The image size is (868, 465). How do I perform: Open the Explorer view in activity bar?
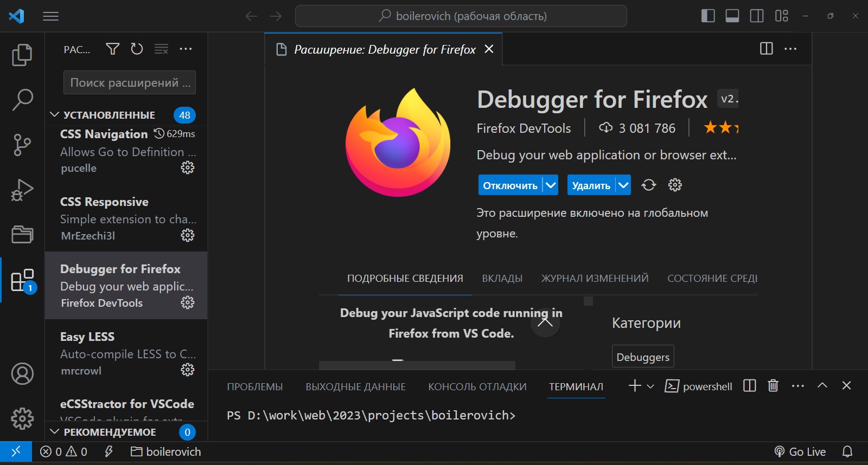pyautogui.click(x=22, y=55)
